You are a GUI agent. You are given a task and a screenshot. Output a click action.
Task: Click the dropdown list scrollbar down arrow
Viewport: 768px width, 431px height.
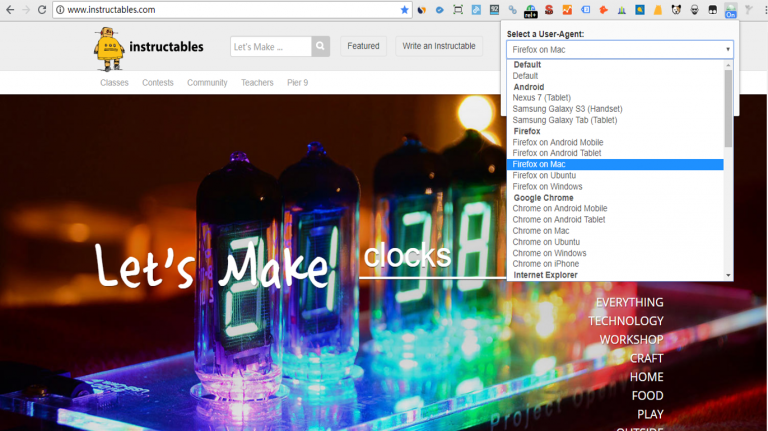point(728,275)
